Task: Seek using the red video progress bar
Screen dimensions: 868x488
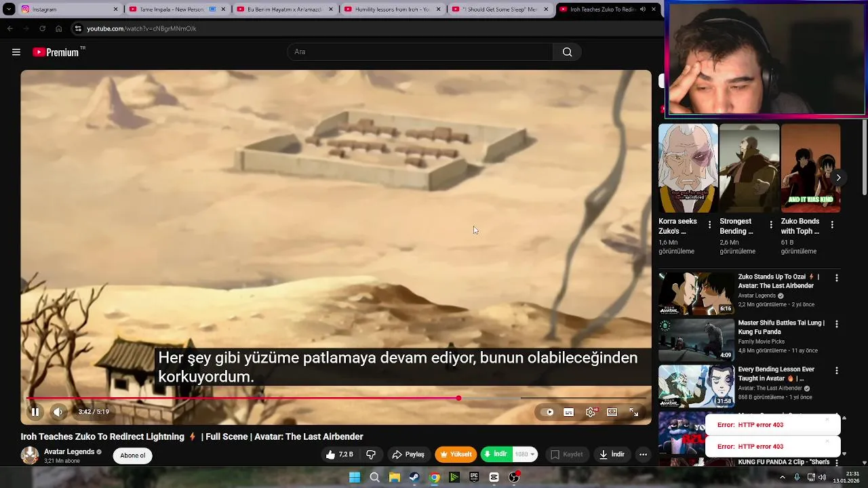Action: [x=336, y=399]
